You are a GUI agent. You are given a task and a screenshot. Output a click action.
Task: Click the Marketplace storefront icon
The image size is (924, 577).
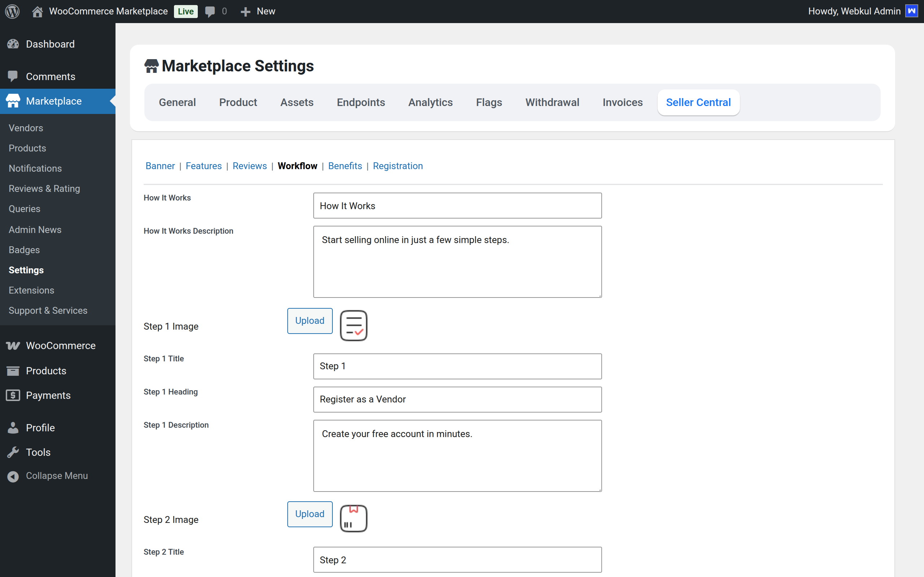click(x=13, y=101)
